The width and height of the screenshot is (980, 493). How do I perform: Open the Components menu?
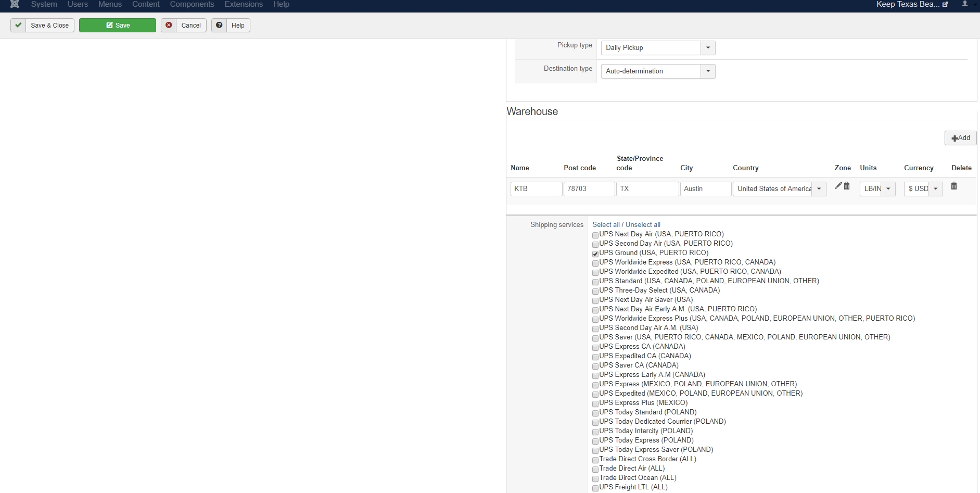coord(192,4)
